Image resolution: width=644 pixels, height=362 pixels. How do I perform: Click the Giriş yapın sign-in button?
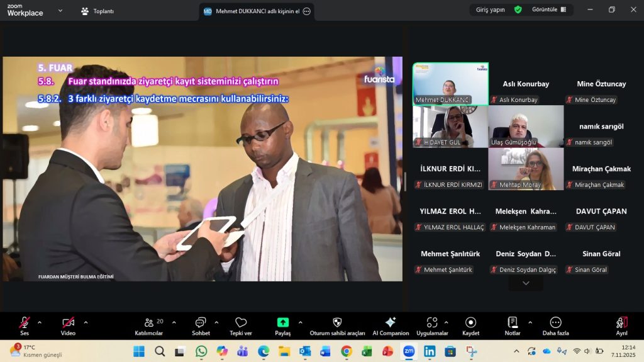(490, 9)
